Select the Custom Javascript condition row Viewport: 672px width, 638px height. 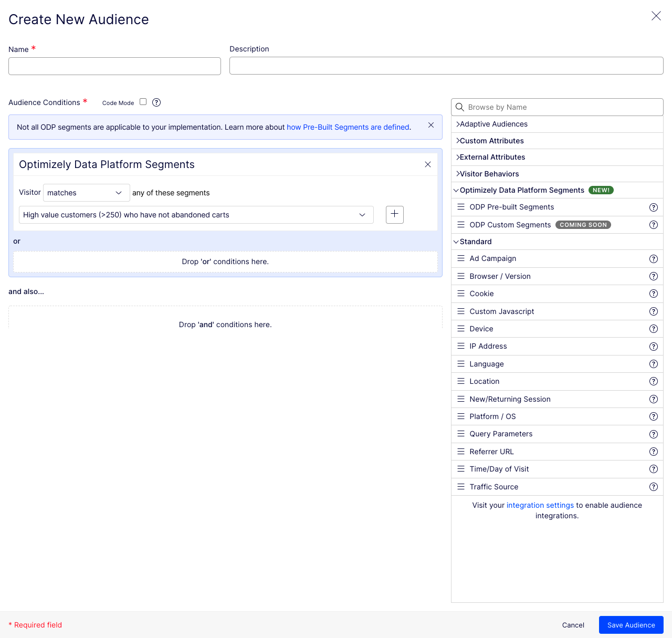point(557,311)
